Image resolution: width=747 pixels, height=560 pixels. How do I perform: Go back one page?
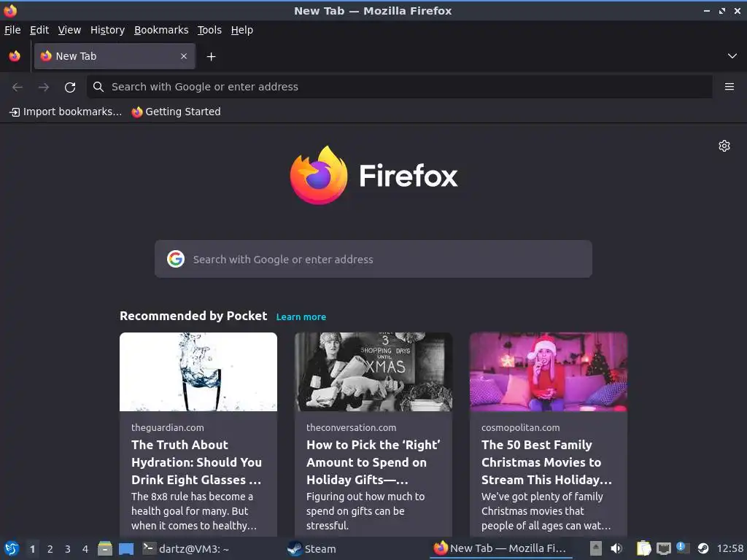(18, 87)
